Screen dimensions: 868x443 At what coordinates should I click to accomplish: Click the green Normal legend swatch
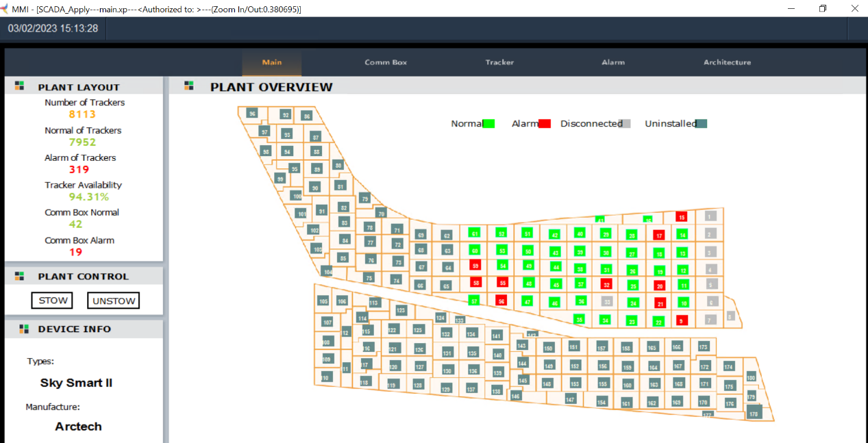tap(488, 124)
